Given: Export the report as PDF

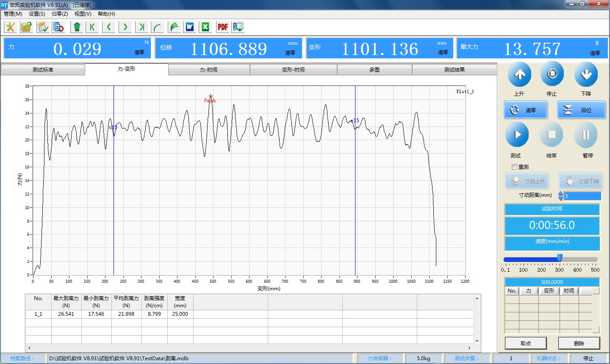Looking at the screenshot, I should pos(222,27).
